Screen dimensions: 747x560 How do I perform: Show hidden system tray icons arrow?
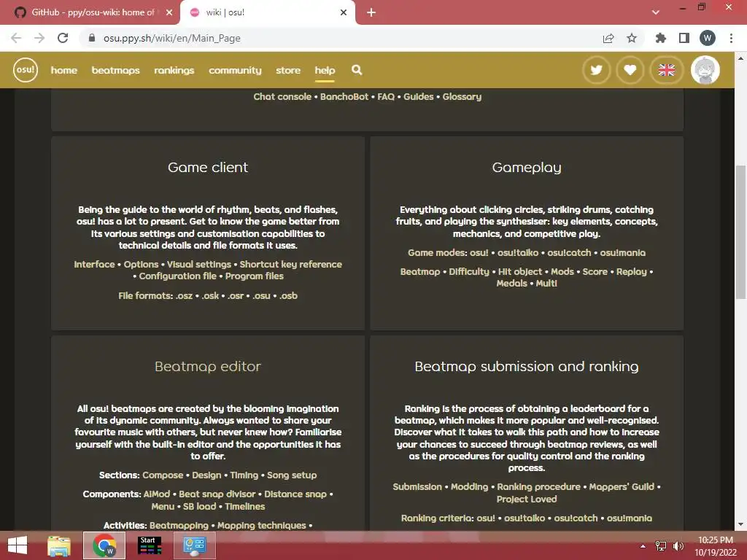643,546
